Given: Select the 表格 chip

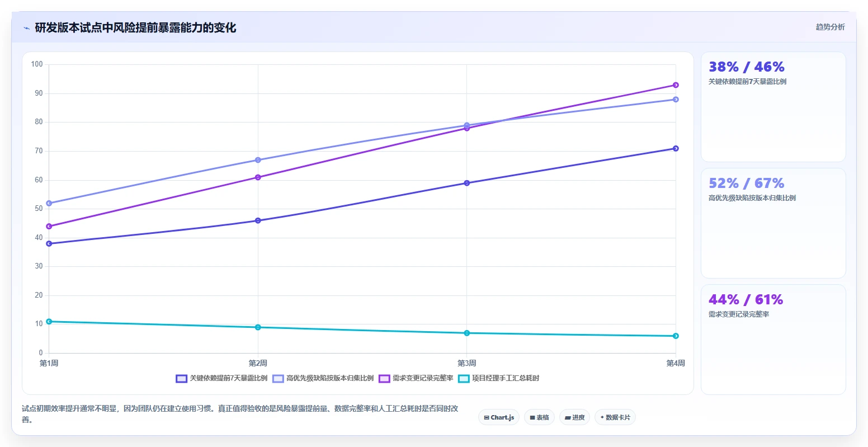Looking at the screenshot, I should (539, 417).
